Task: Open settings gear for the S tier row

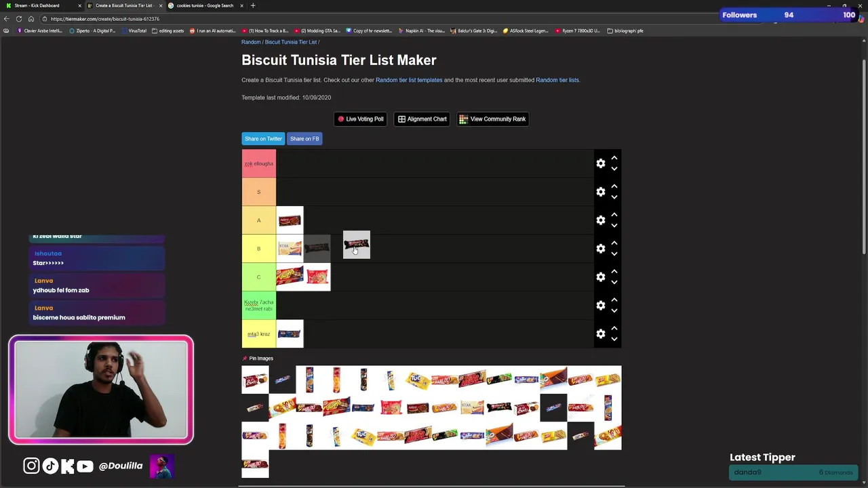Action: click(x=601, y=192)
